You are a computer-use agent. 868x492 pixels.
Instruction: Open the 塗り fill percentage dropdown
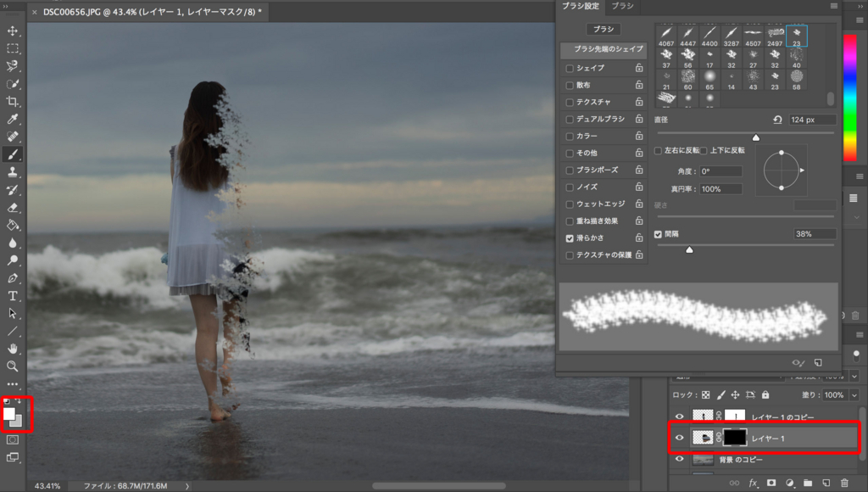tap(854, 395)
